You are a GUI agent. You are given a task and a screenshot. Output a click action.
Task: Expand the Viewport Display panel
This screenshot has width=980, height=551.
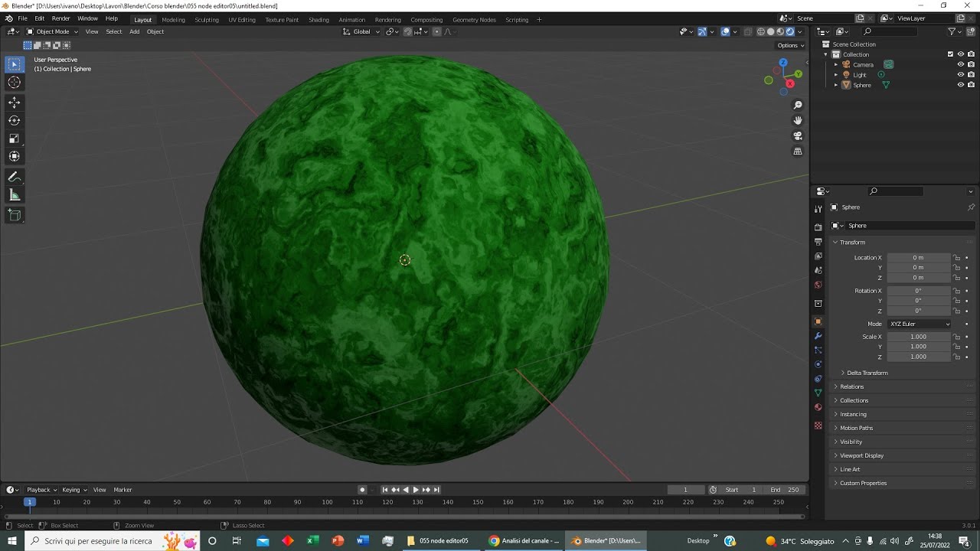(861, 455)
